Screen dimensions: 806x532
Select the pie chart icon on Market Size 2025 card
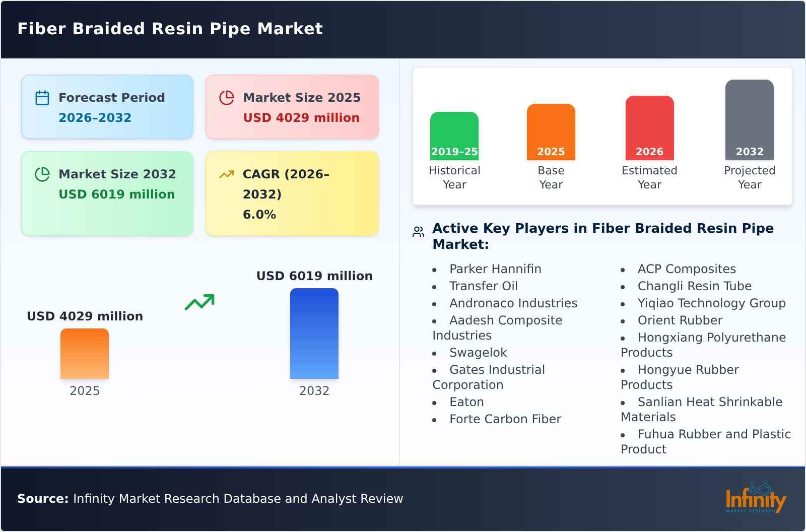[226, 97]
